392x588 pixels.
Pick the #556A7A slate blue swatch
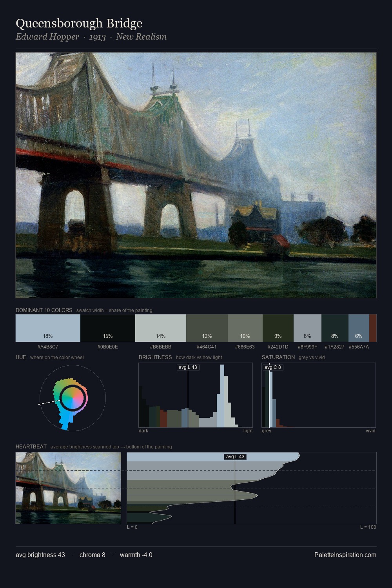point(359,328)
